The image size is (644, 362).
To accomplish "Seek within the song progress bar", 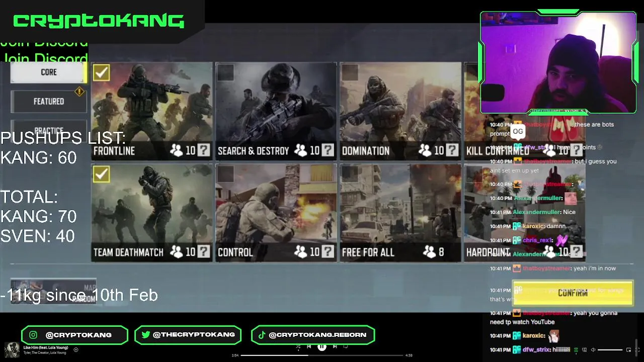I will pos(322,355).
